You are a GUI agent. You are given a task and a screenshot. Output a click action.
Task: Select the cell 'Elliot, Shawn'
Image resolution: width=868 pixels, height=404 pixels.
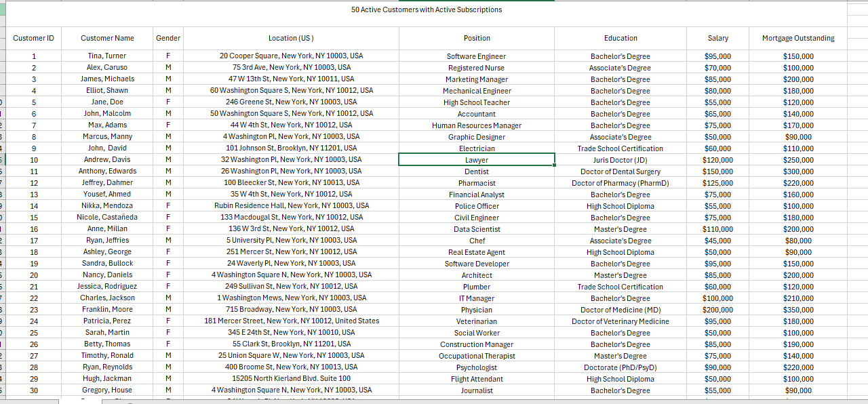(x=107, y=90)
